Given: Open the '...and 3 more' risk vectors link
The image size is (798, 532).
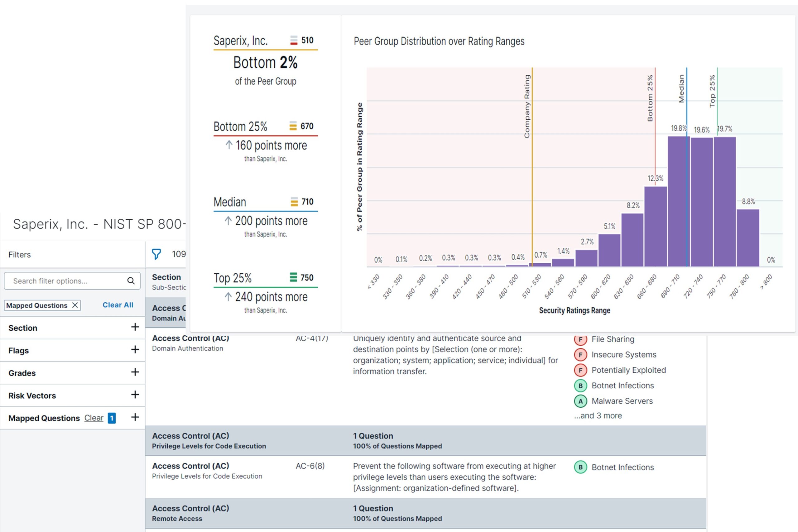Looking at the screenshot, I should 598,416.
